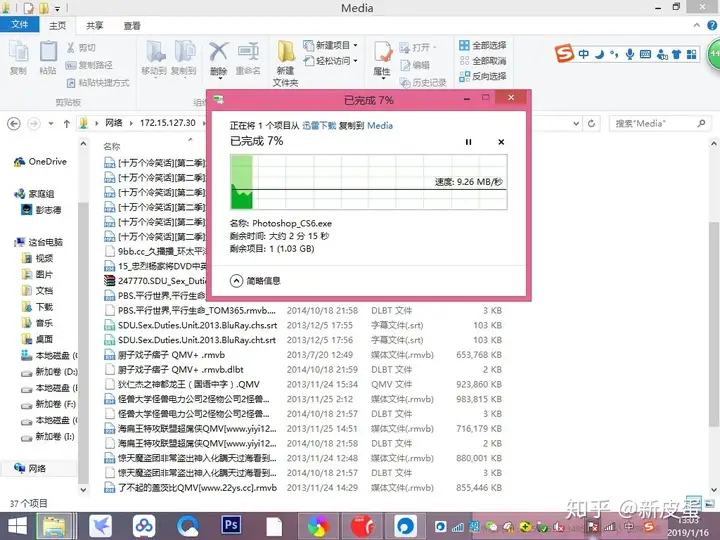
Task: Click the 重命名 icon
Action: click(x=248, y=57)
